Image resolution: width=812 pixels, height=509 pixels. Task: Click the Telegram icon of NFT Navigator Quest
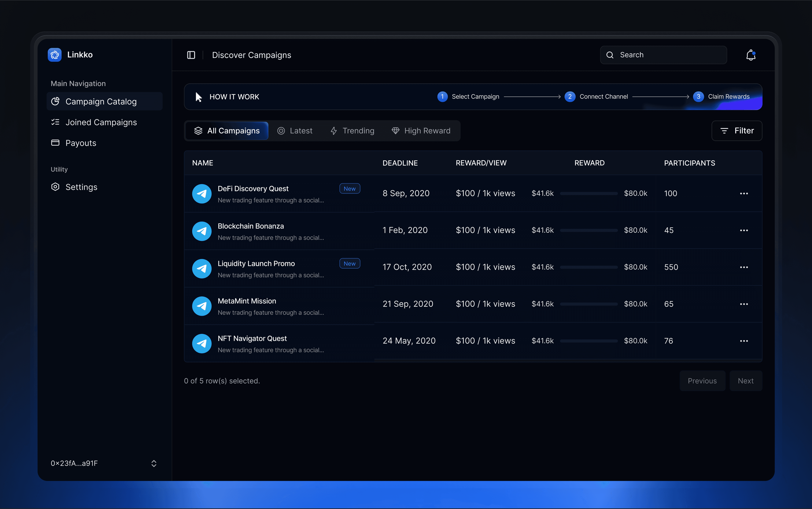click(x=202, y=343)
